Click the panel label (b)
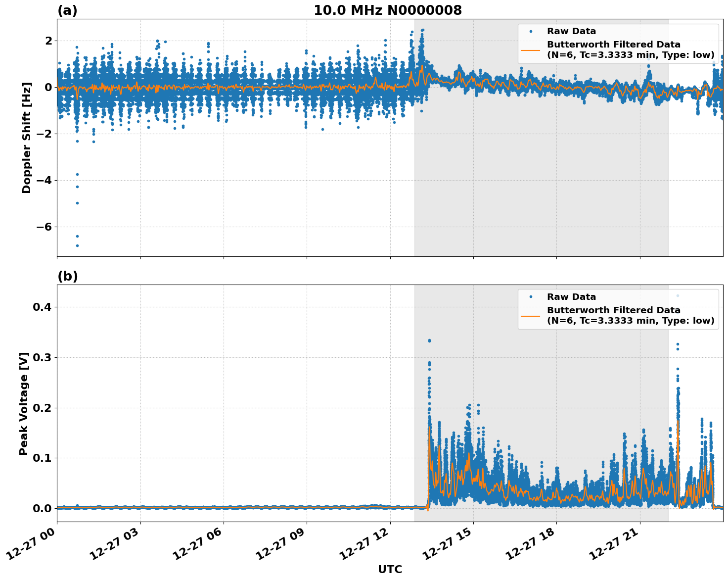The width and height of the screenshot is (728, 580). (67, 276)
